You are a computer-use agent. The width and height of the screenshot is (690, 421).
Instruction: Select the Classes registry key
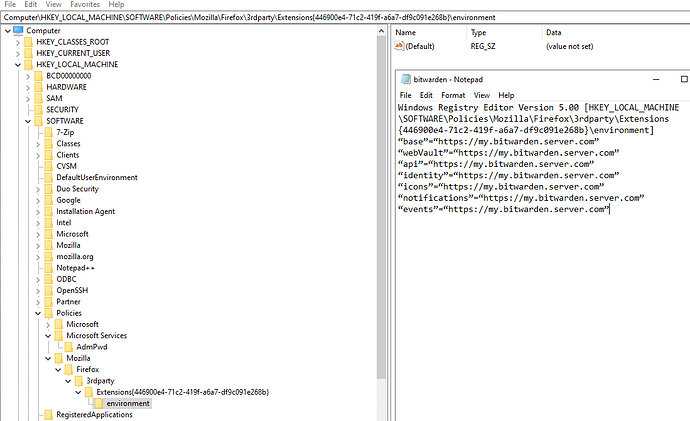point(68,144)
